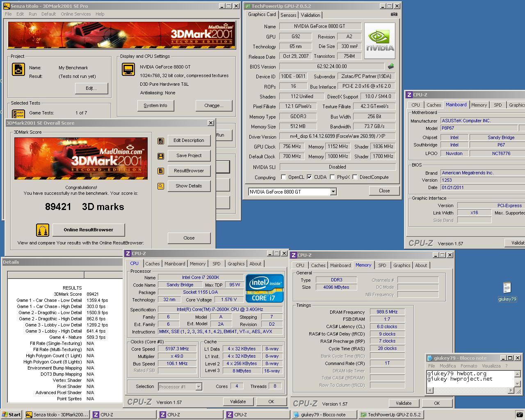
Task: Enable the PhysX checkbox in GPU-Z
Action: 332,177
